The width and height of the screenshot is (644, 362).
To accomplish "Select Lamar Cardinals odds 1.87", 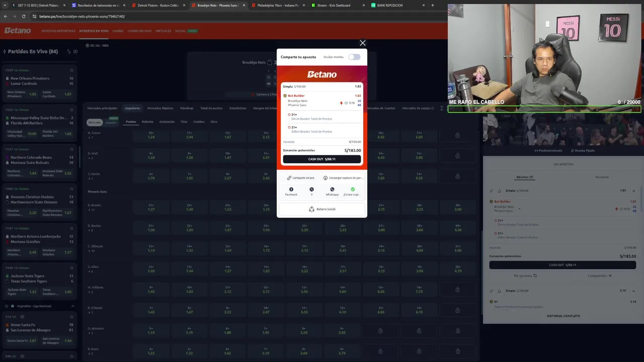I will click(x=57, y=94).
